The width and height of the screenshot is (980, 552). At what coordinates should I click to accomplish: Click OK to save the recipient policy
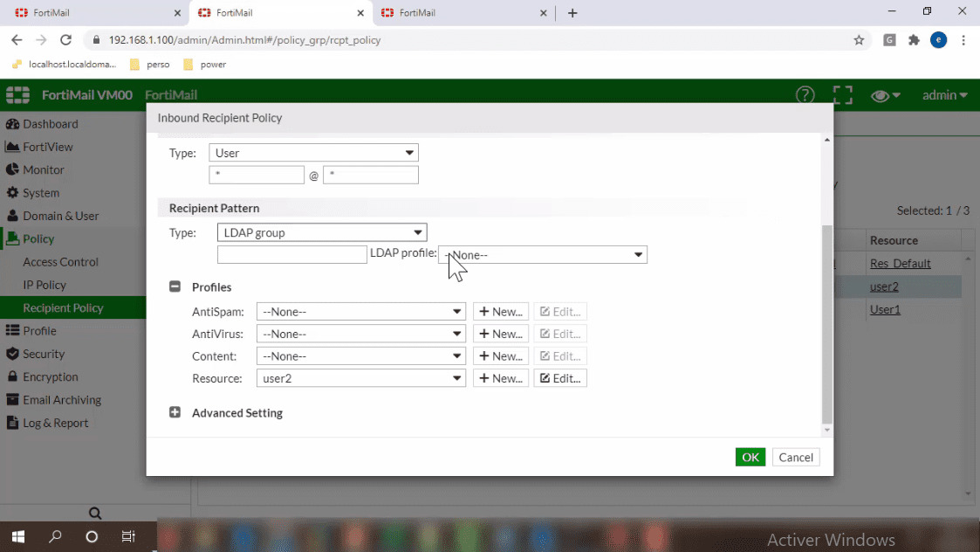[750, 457]
